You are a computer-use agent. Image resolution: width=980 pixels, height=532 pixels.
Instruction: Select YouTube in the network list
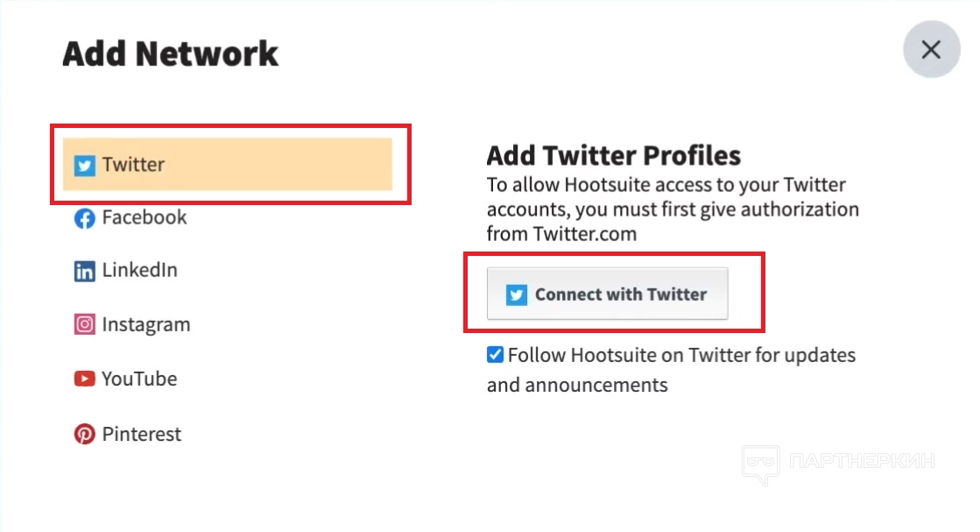(139, 379)
